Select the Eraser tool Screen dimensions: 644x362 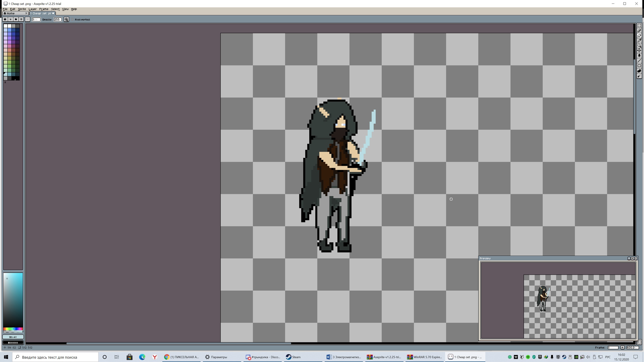coord(639,36)
